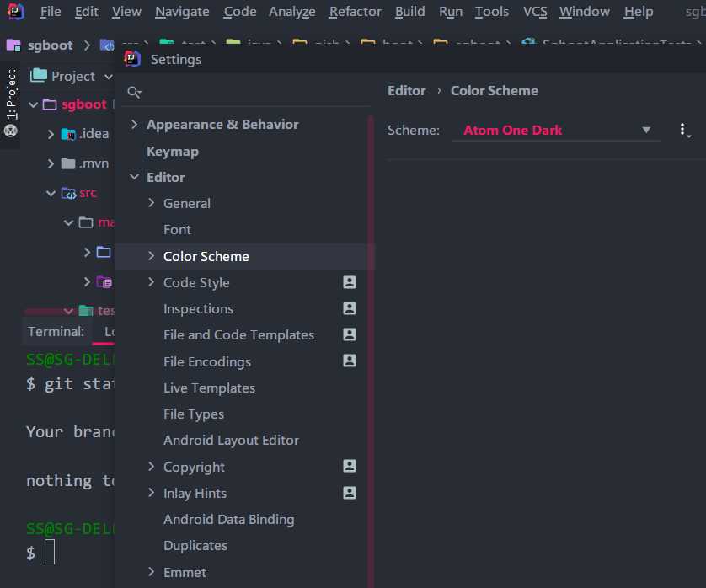Select Duplicates settings

pos(195,546)
